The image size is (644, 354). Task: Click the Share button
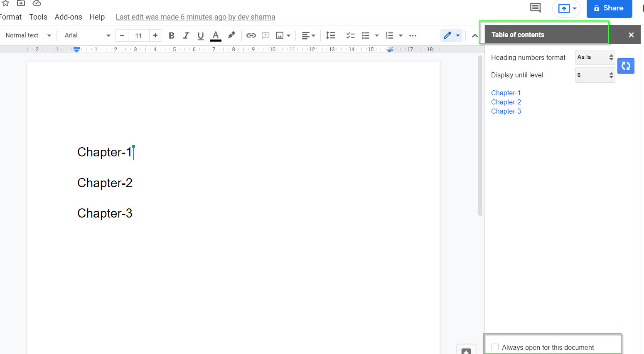click(609, 8)
